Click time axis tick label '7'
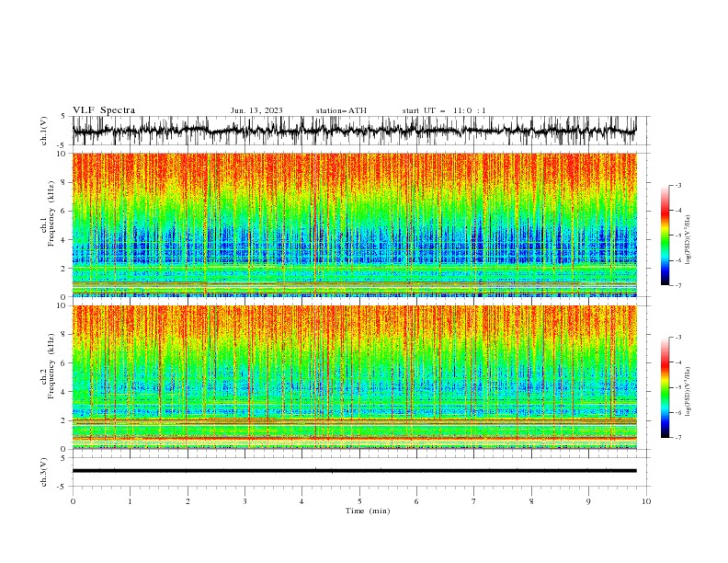Image resolution: width=728 pixels, height=563 pixels. tap(474, 501)
